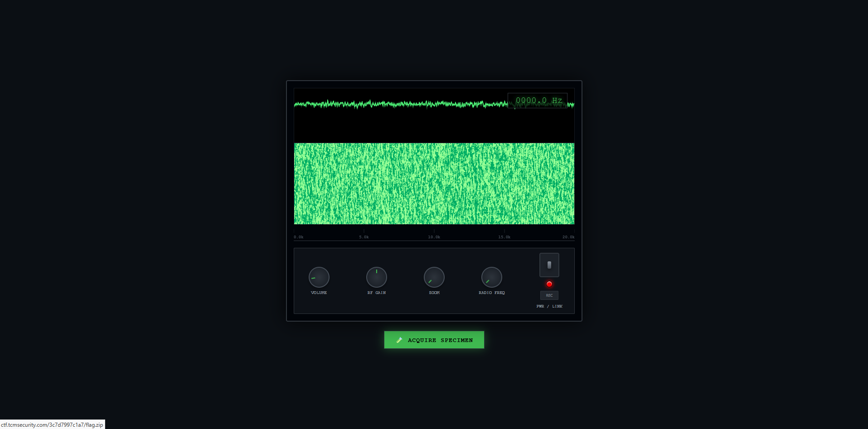Click the 20.0k frequency axis marker
The height and width of the screenshot is (429, 868).
(x=568, y=237)
